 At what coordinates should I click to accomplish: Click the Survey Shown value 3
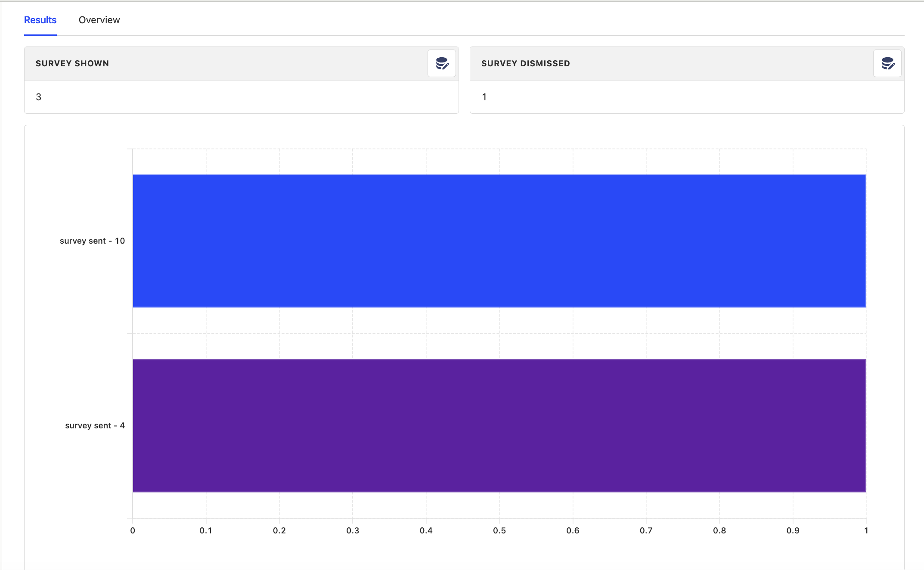pos(39,97)
